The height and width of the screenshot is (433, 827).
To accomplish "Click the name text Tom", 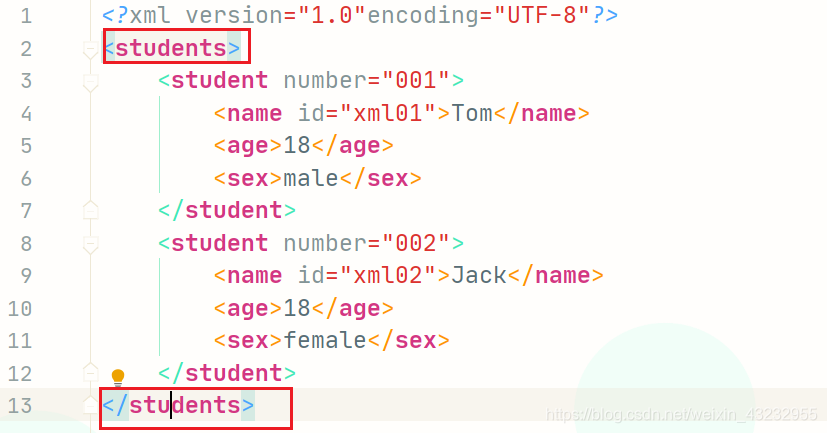I will [x=472, y=113].
